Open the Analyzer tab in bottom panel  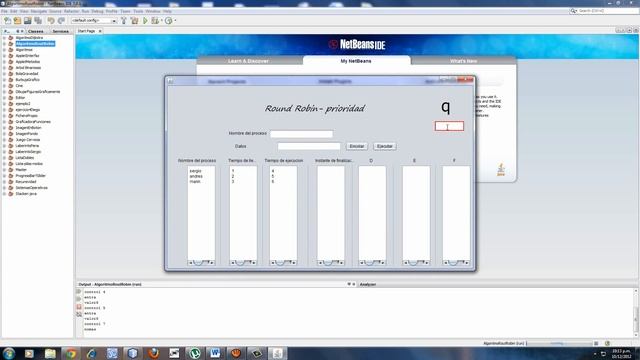[368, 284]
